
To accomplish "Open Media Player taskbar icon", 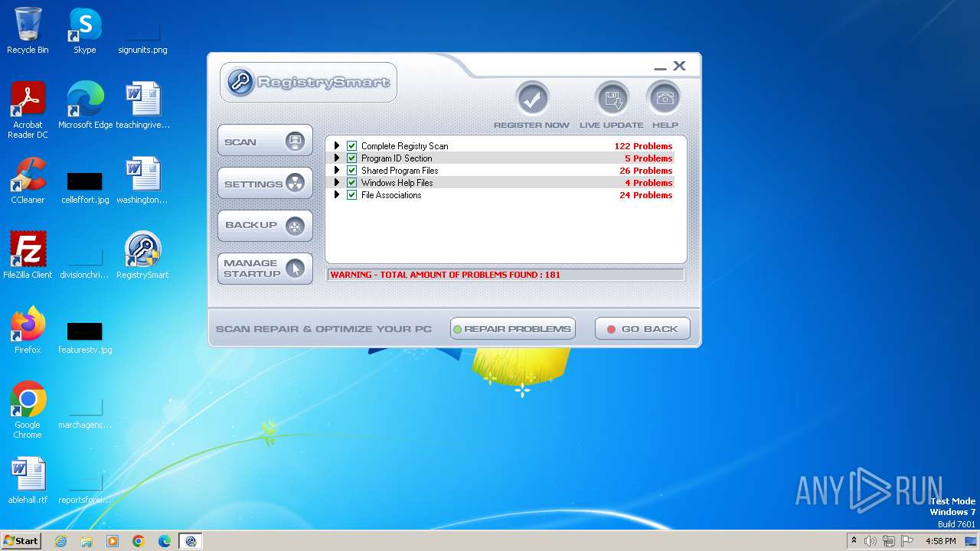I will pyautogui.click(x=113, y=541).
